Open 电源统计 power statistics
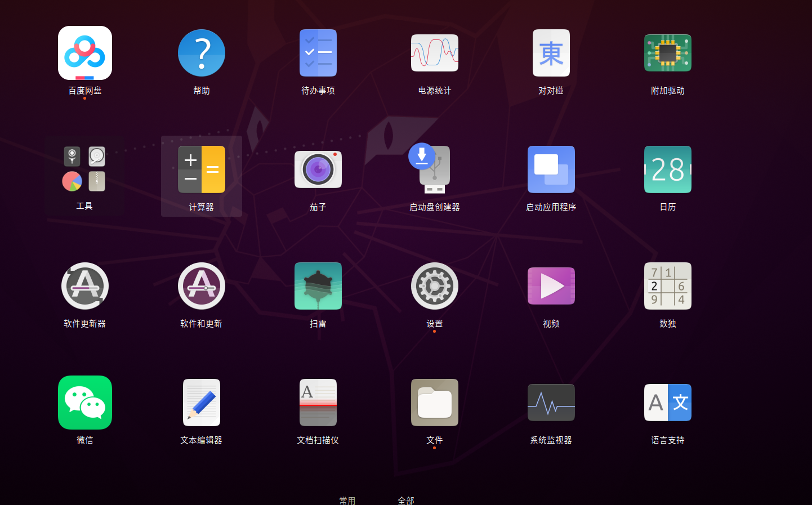812x505 pixels. coord(435,53)
